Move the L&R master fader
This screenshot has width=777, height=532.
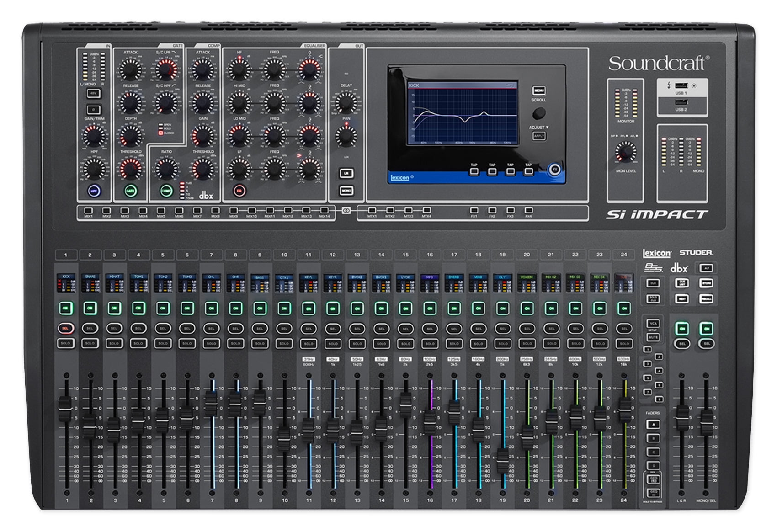click(x=682, y=418)
